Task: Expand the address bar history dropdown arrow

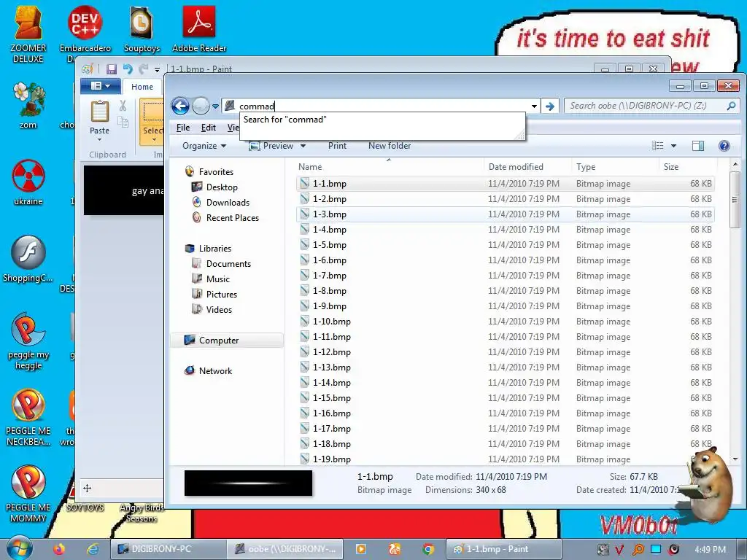Action: point(534,106)
